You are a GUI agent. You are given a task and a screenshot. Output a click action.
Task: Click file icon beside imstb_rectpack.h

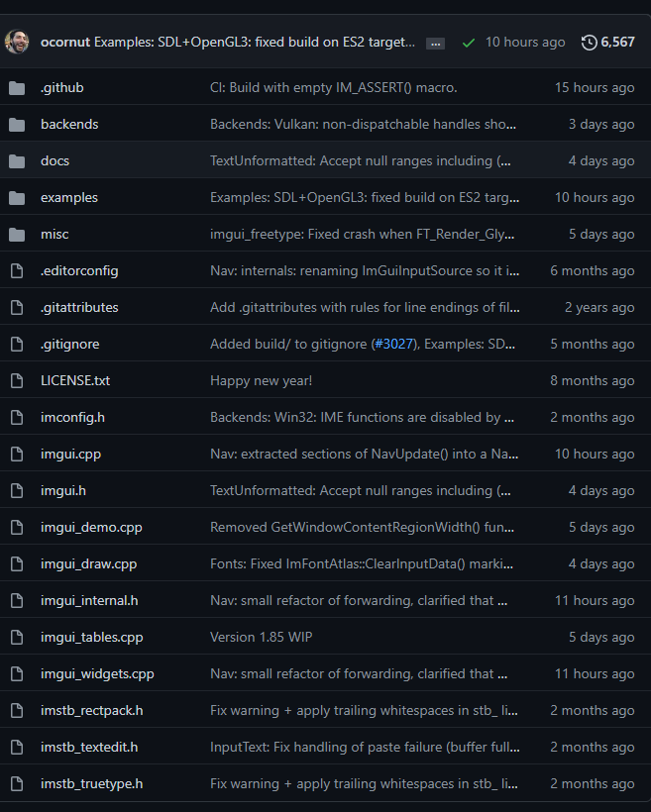pos(17,711)
